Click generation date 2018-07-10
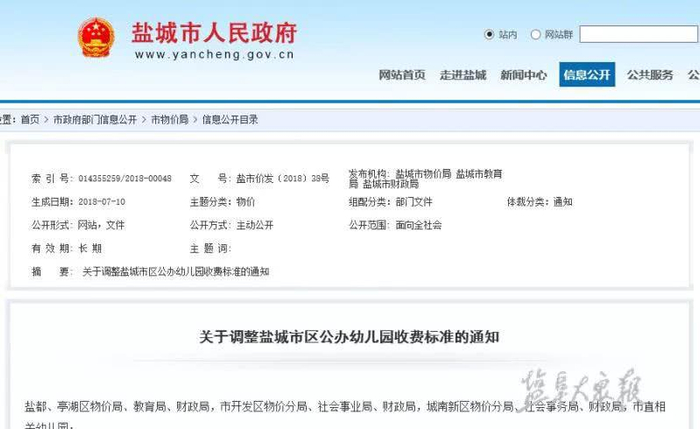 click(102, 202)
